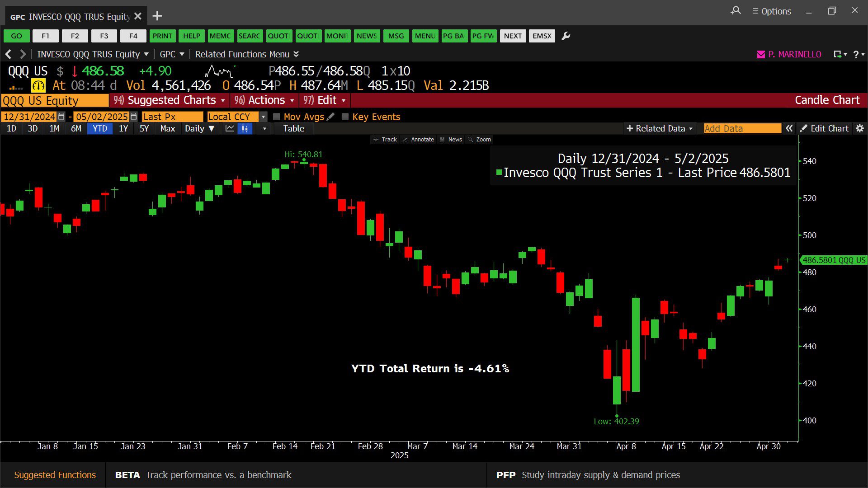Open the start date calendar picker
The width and height of the screenshot is (868, 488).
tap(61, 117)
